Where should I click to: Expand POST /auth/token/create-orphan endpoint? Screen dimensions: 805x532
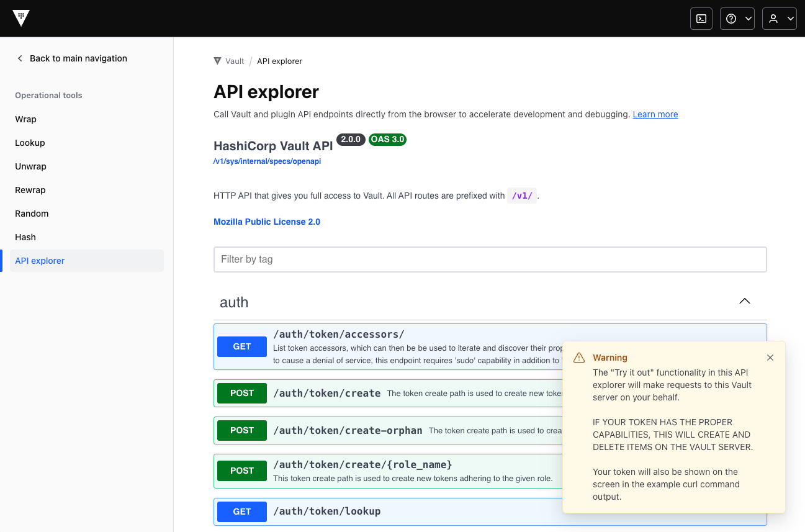(490, 430)
